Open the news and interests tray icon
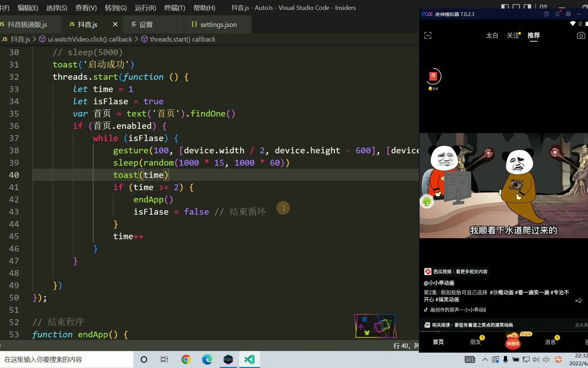588x368 pixels. click(470, 359)
